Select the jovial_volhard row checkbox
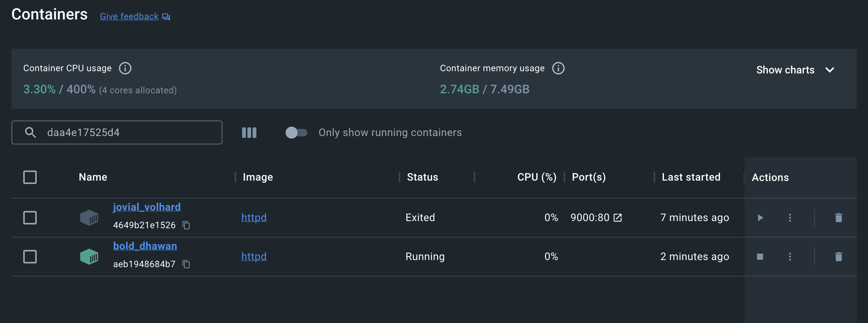 [30, 218]
